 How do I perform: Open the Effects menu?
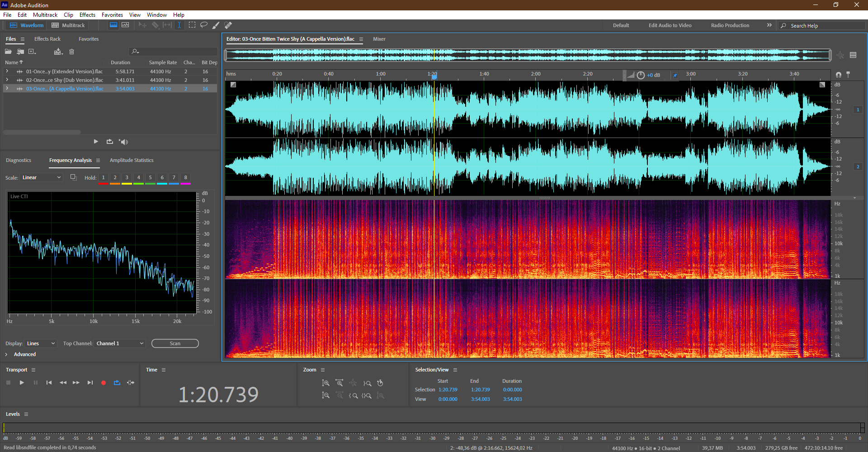87,15
